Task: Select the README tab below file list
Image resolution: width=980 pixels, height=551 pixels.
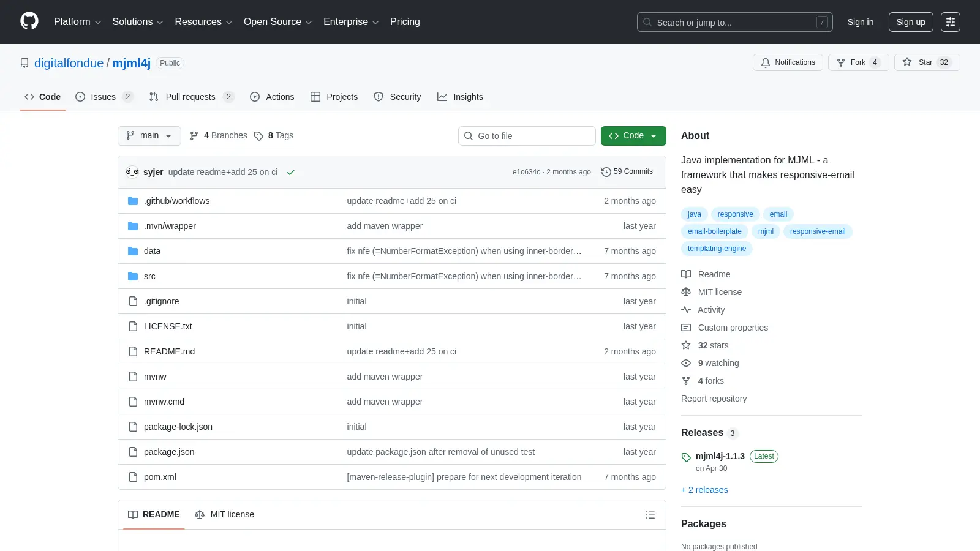Action: [154, 515]
